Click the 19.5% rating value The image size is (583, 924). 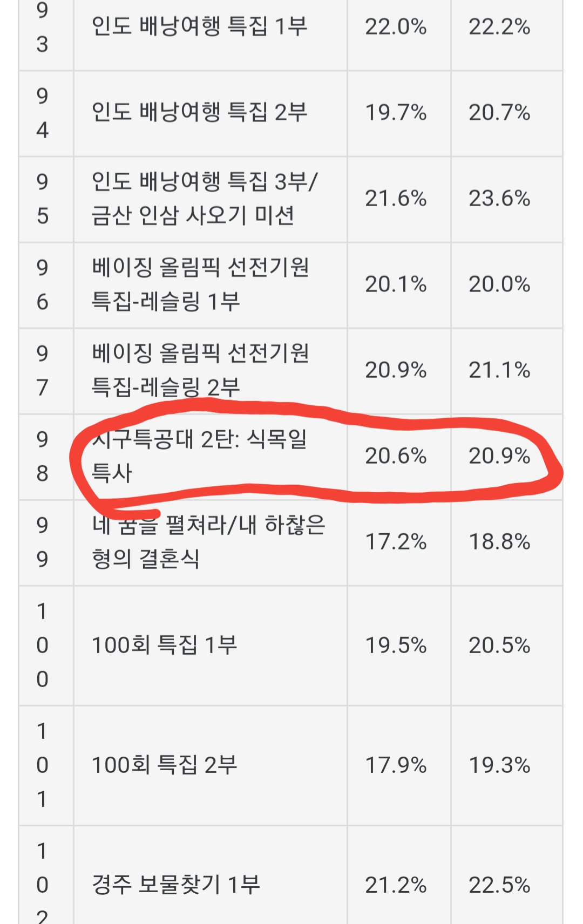pos(396,645)
